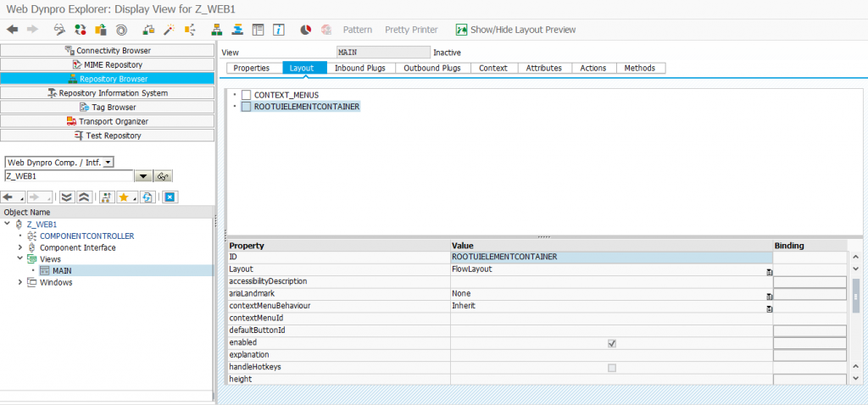The height and width of the screenshot is (405, 868).
Task: Select the MAIN view in the tree
Action: click(x=61, y=270)
